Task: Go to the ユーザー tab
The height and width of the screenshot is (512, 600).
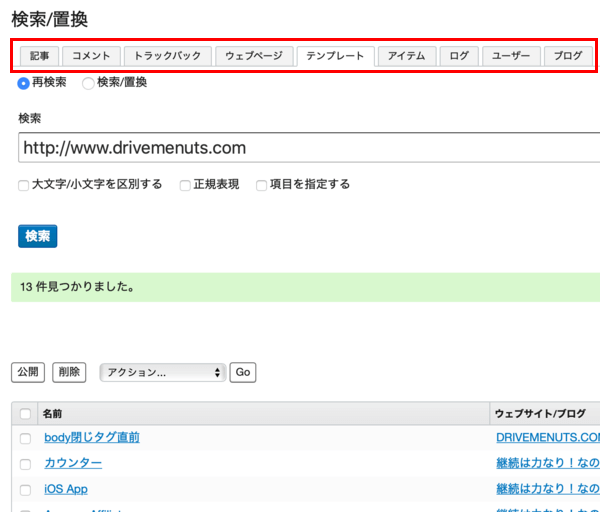Action: [511, 56]
